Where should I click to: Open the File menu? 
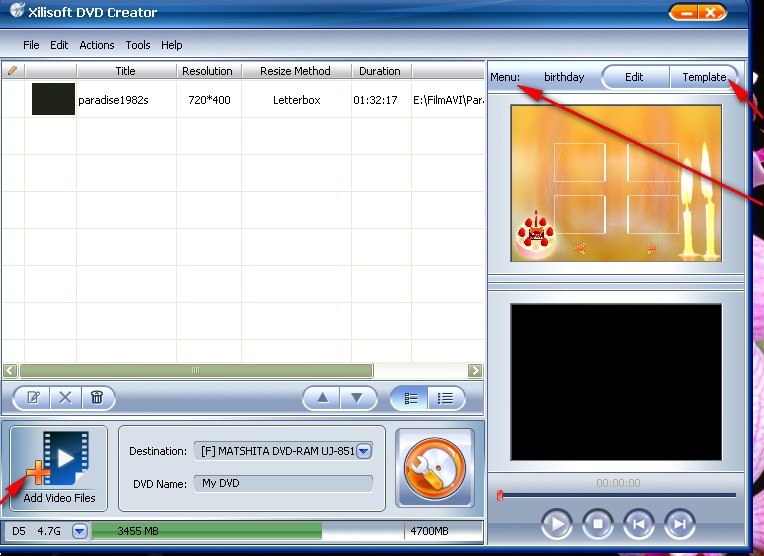point(31,45)
